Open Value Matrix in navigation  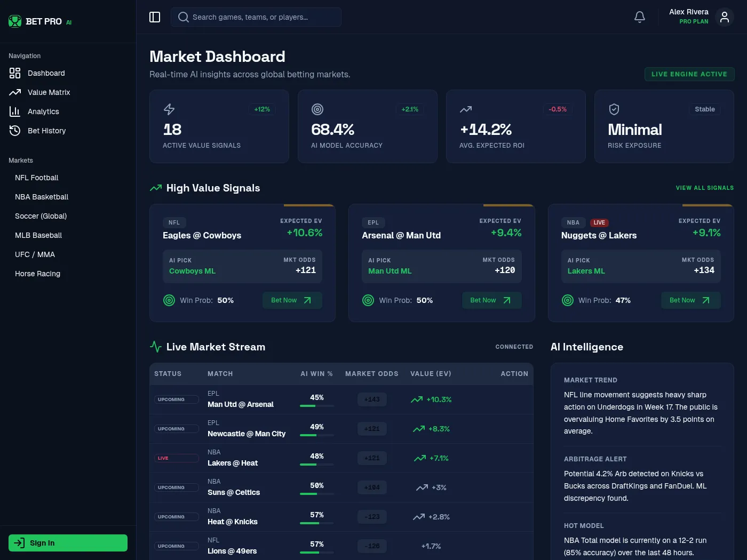68,92
